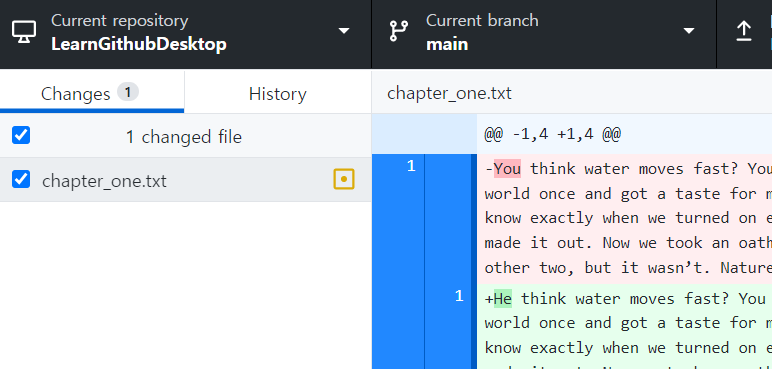The width and height of the screenshot is (772, 369).
Task: Click the highlighted word 'You' in removed line
Action: [x=507, y=168]
